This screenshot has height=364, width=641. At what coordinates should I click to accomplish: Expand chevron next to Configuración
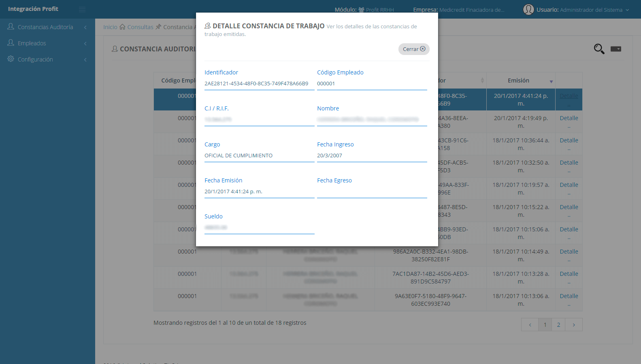tap(85, 59)
